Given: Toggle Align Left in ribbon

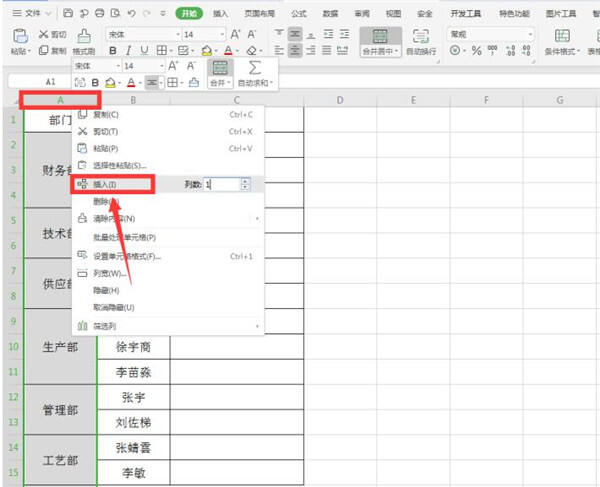Looking at the screenshot, I should pyautogui.click(x=279, y=50).
